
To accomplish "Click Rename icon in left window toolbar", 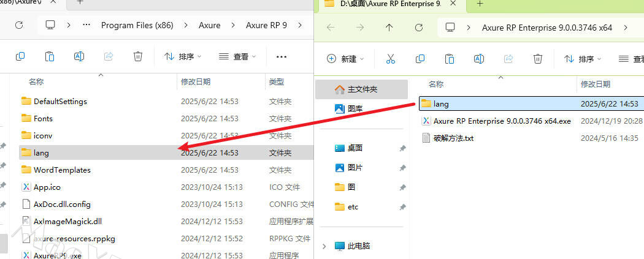I will click(x=79, y=56).
